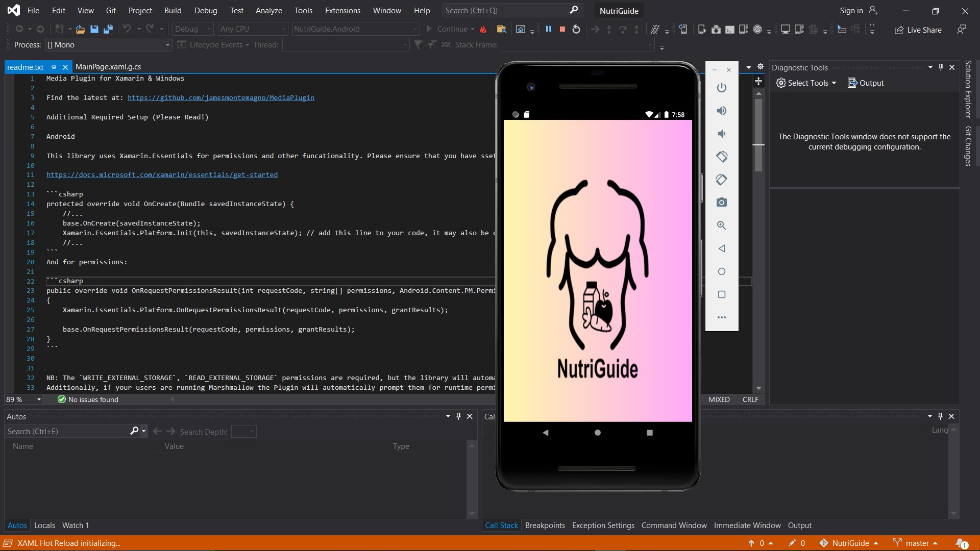
Task: Pause debugging with the Break All icon
Action: pos(549,29)
